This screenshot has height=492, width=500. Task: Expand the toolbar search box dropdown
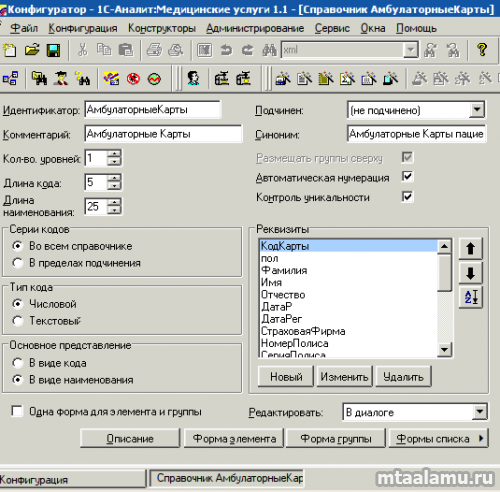click(x=410, y=50)
